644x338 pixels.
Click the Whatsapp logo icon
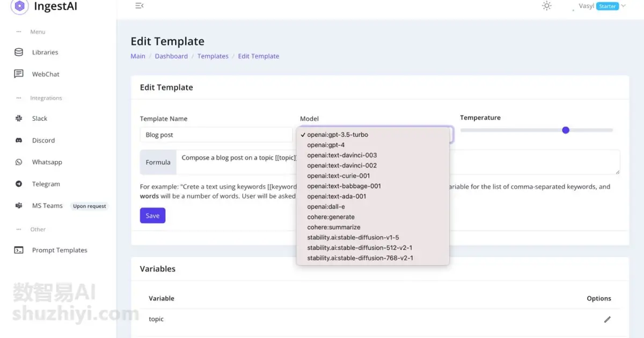pos(19,162)
